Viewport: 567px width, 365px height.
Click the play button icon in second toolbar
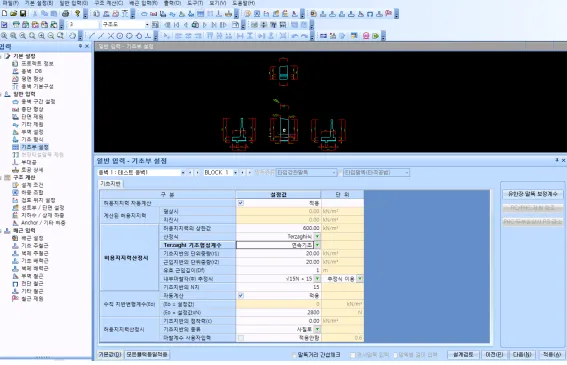205,25
